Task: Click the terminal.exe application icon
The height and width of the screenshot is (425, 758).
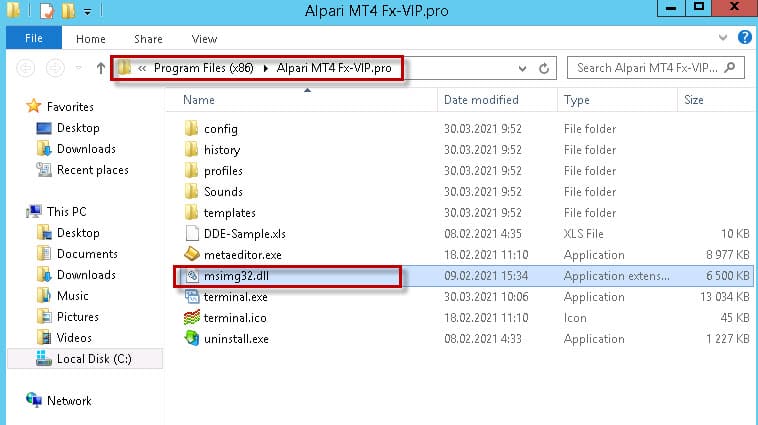Action: tap(193, 297)
